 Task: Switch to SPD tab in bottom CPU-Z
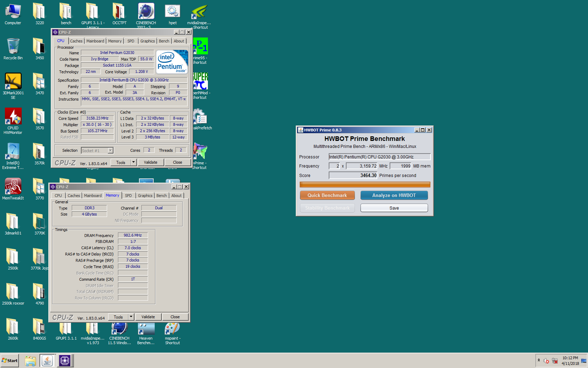[x=128, y=196]
